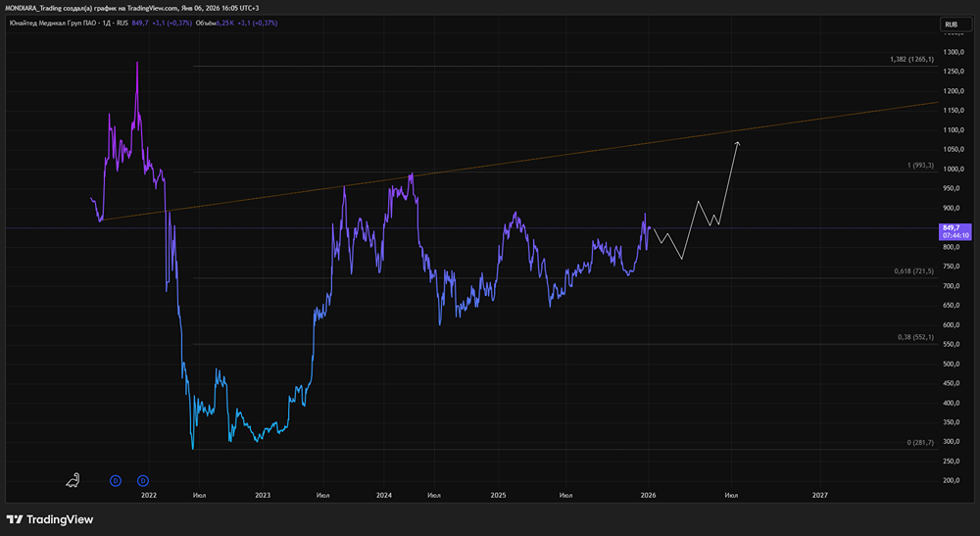Click the 1200,0 price scale label
Screen dimensions: 980x536
pyautogui.click(x=954, y=91)
